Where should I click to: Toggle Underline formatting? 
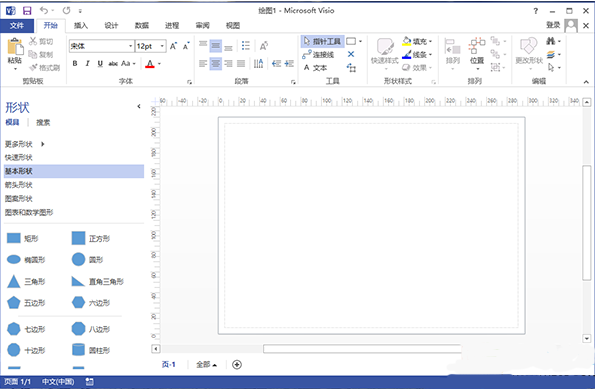(x=100, y=63)
